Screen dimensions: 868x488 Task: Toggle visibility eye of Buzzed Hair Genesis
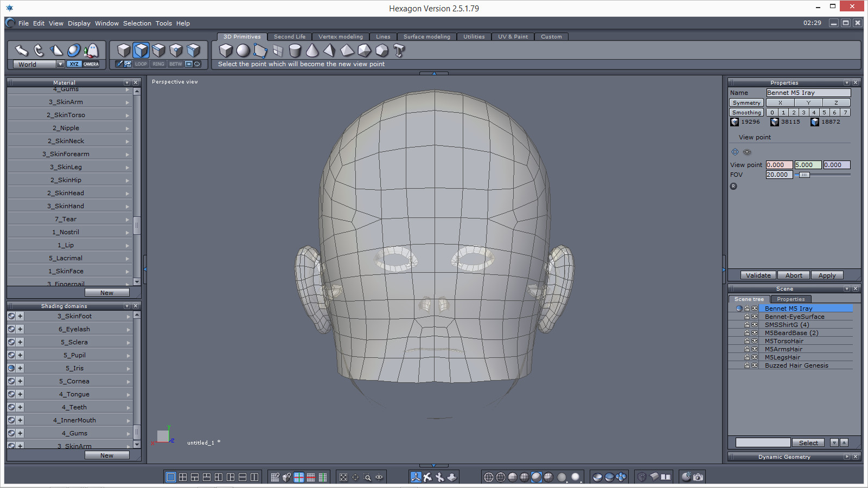(x=755, y=365)
